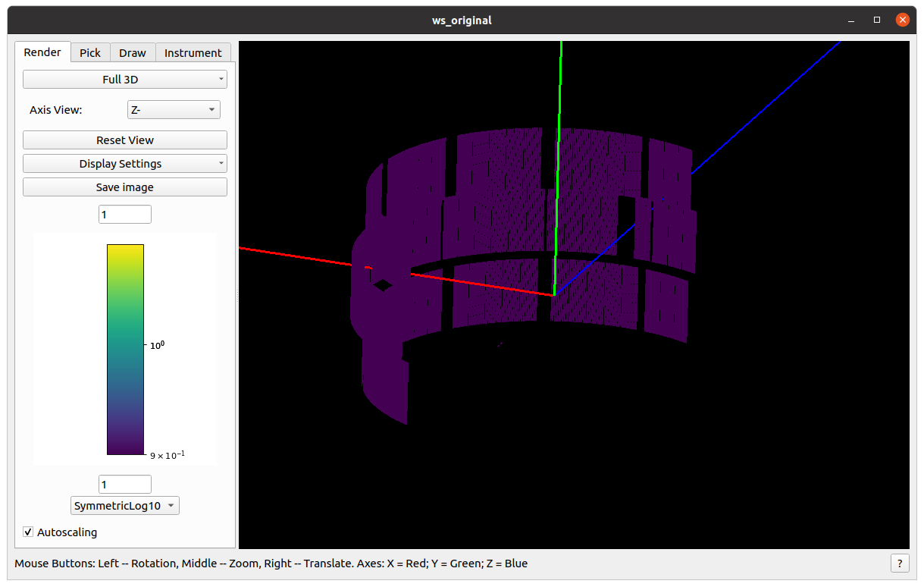The image size is (924, 587).
Task: Open the Display Settings dropdown
Action: coord(124,164)
